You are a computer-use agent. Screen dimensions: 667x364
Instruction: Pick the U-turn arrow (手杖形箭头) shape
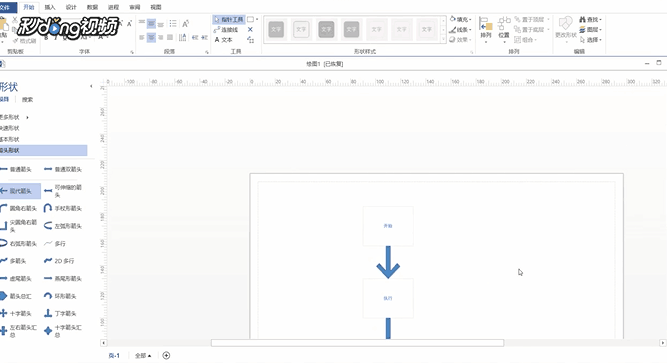pos(63,208)
